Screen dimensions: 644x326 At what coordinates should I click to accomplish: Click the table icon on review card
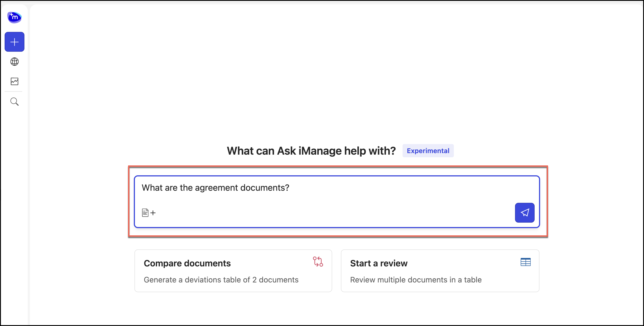click(526, 262)
